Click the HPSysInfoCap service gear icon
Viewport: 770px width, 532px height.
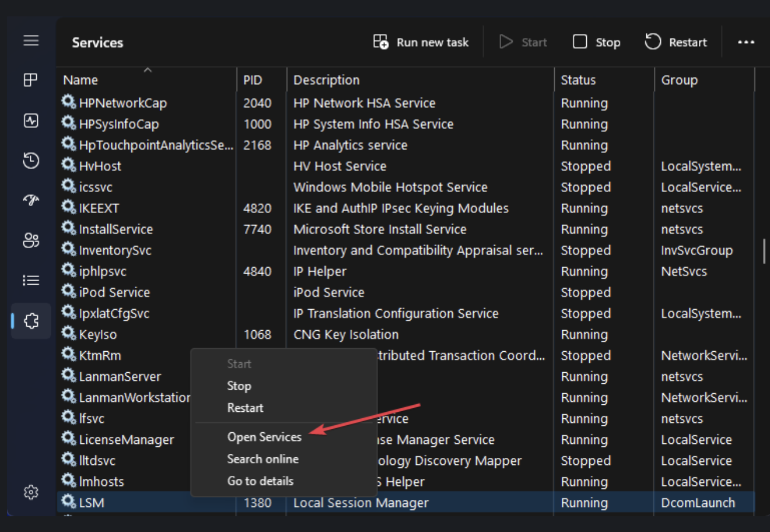click(x=69, y=123)
